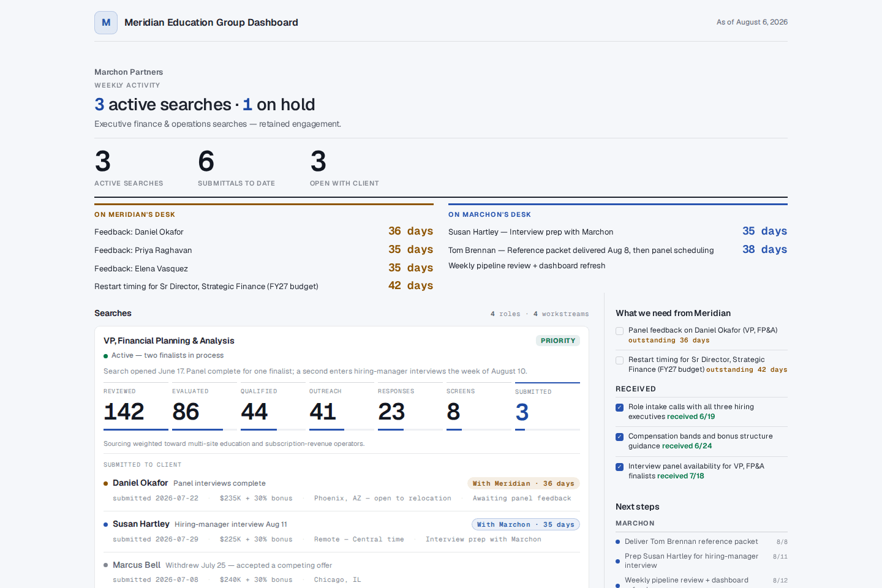The width and height of the screenshot is (882, 588).
Task: Click the 4 roles 4 workstreams label
Action: point(540,314)
